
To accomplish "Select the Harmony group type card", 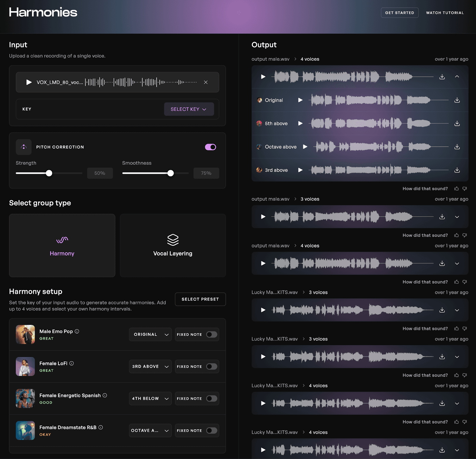I will [x=62, y=245].
